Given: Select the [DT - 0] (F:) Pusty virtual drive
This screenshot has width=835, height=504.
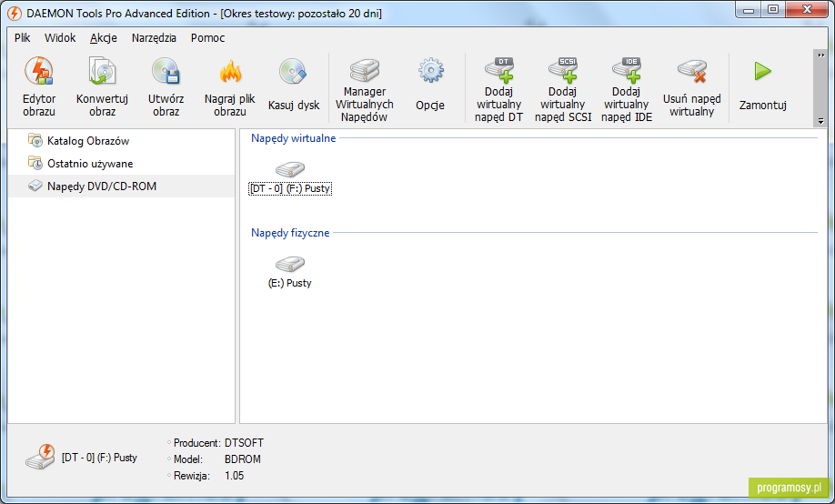Looking at the screenshot, I should (x=290, y=178).
